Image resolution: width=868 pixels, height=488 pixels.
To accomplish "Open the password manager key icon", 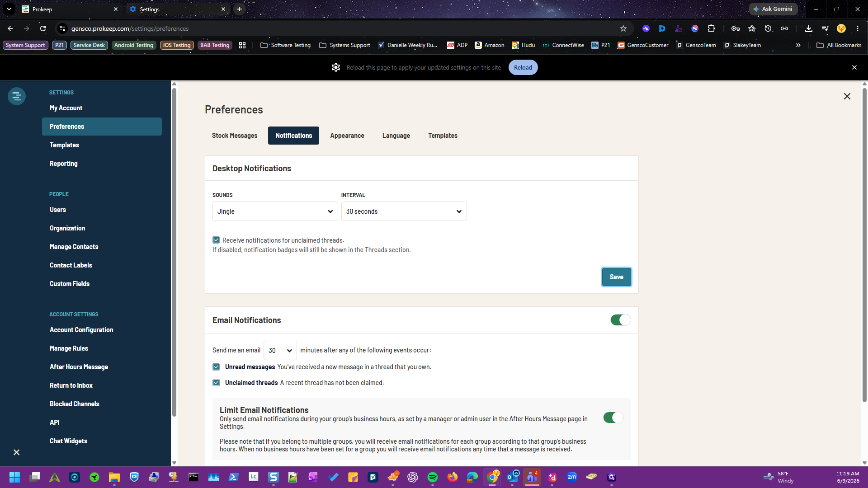I will tap(736, 28).
